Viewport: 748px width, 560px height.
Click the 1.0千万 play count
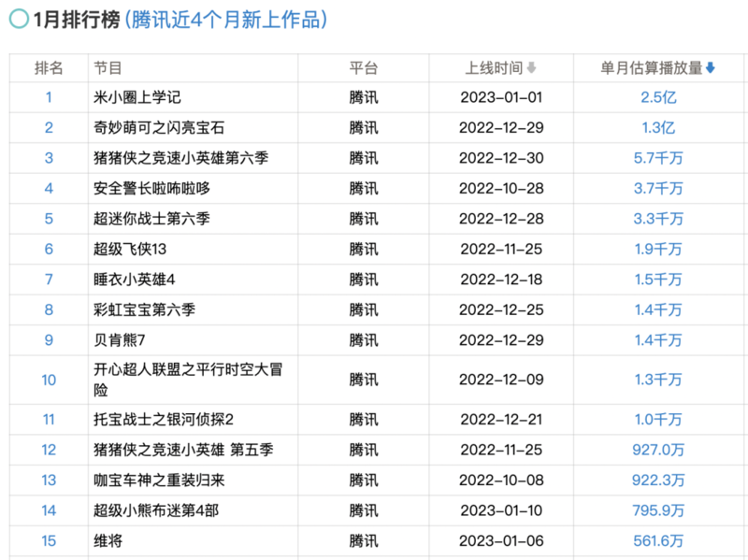tap(658, 420)
